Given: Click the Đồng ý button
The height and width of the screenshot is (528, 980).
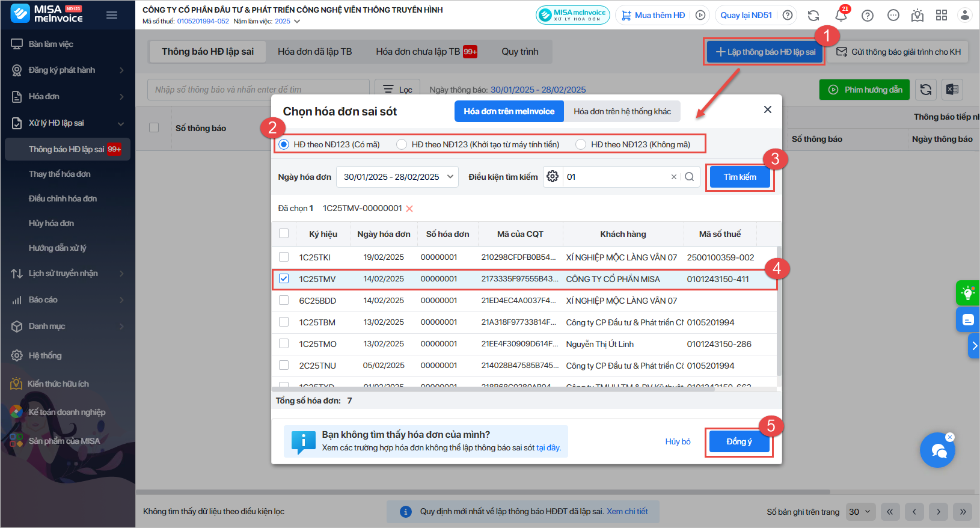Looking at the screenshot, I should click(739, 441).
